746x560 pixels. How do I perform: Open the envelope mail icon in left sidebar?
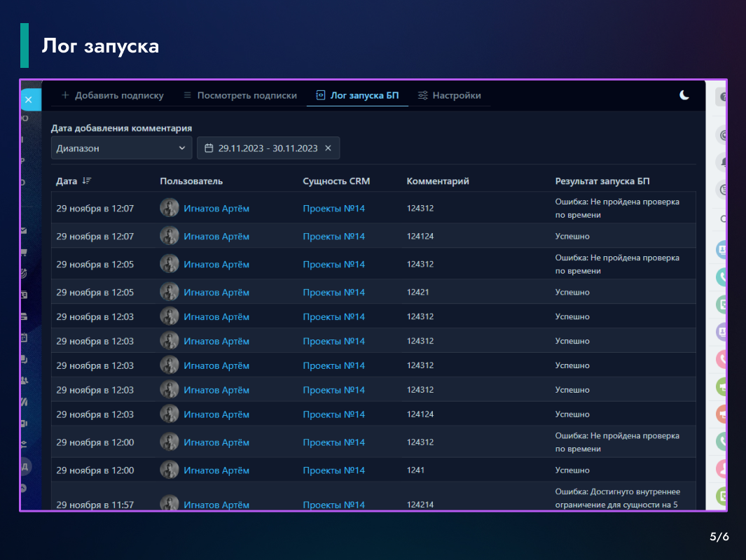click(24, 230)
